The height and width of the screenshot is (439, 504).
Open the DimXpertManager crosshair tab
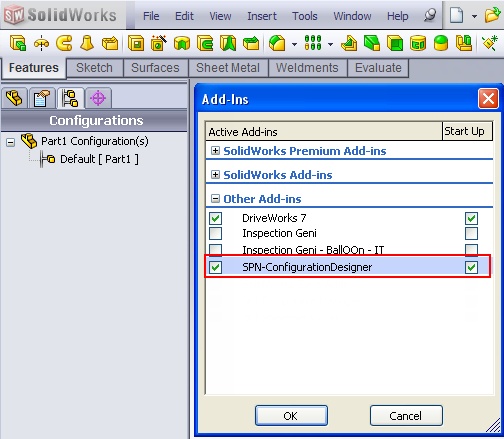pyautogui.click(x=98, y=98)
